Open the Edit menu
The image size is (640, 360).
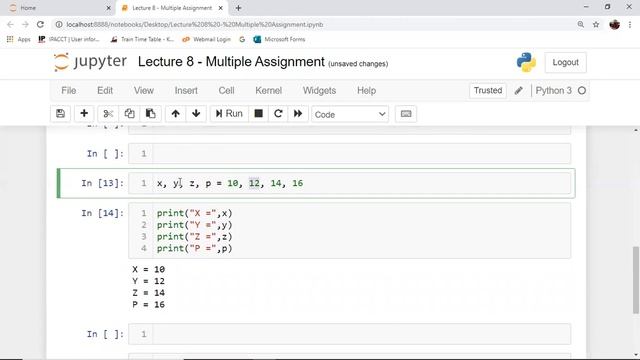[105, 91]
